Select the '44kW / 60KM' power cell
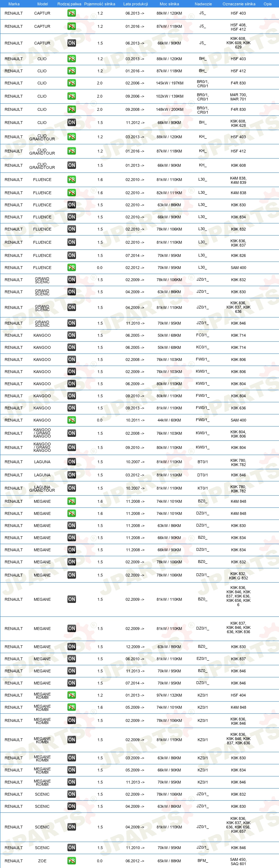 coord(169,420)
